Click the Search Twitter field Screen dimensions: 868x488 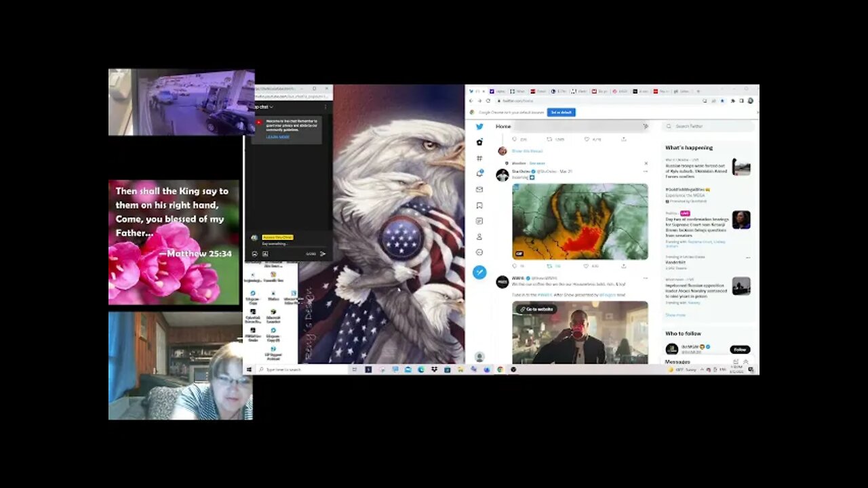(709, 126)
